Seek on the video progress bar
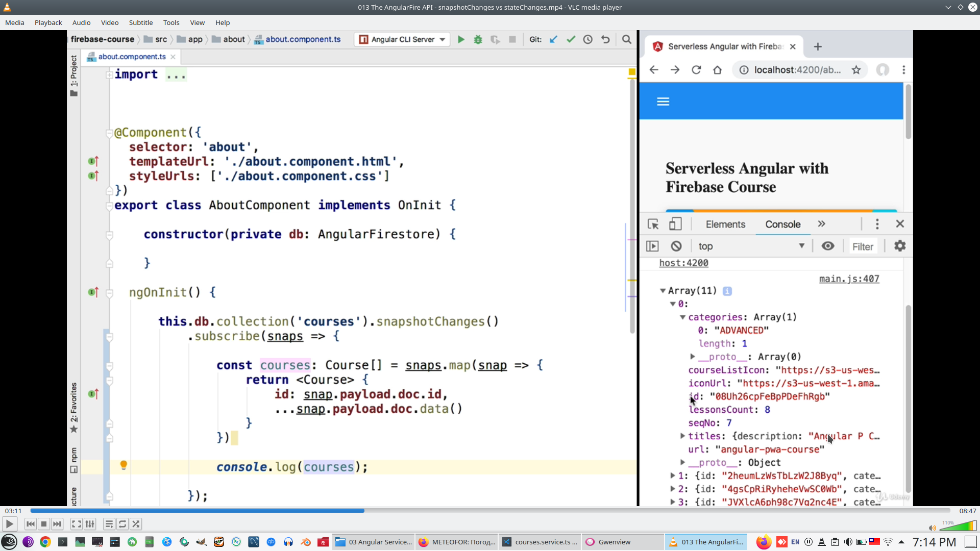This screenshot has height=551, width=980. click(490, 511)
